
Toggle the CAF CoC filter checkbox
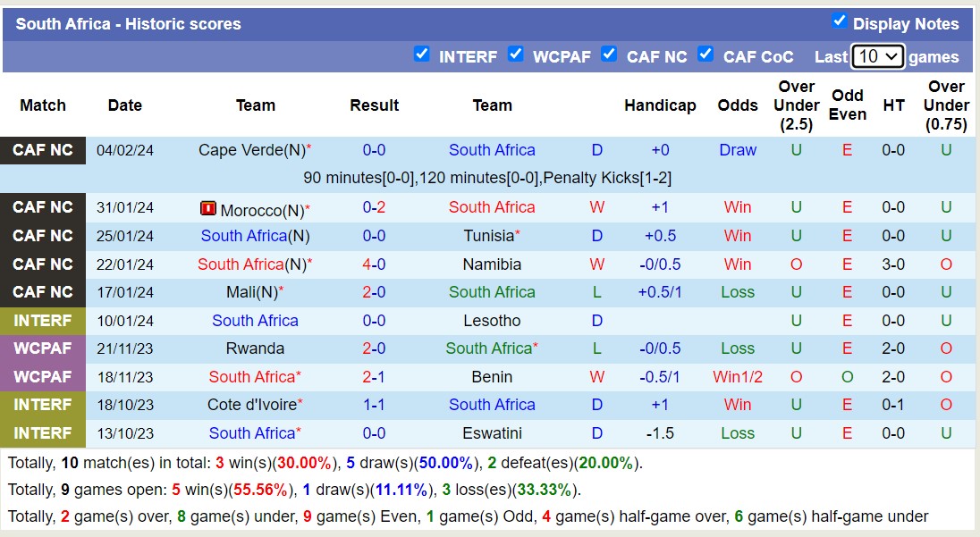click(705, 55)
